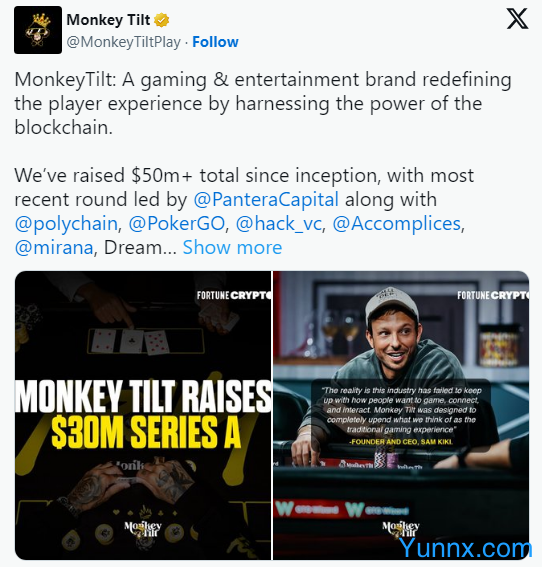The image size is (542, 567).
Task: Click Fortune Crypto logo on right image
Action: [x=492, y=295]
